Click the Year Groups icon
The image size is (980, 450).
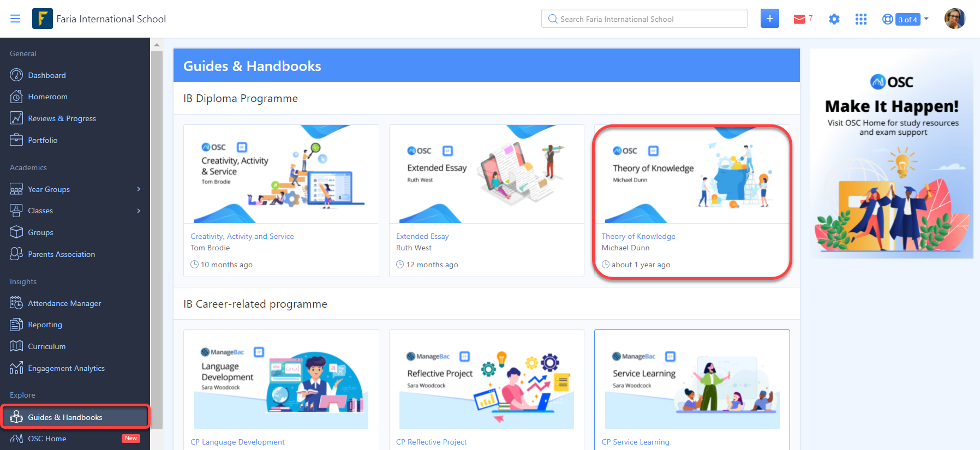click(16, 189)
